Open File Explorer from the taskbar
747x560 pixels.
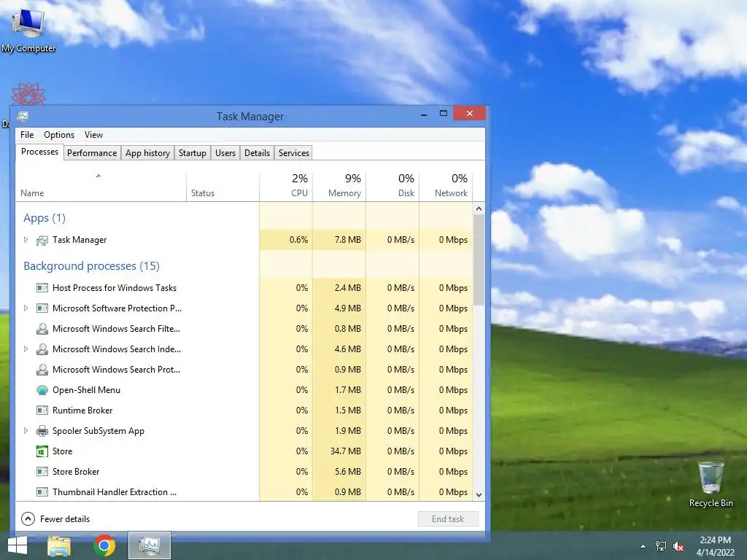(x=59, y=545)
